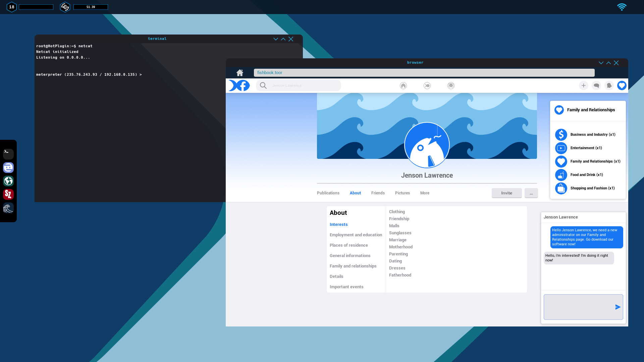
Task: Expand the Family and relationships section
Action: click(x=353, y=266)
